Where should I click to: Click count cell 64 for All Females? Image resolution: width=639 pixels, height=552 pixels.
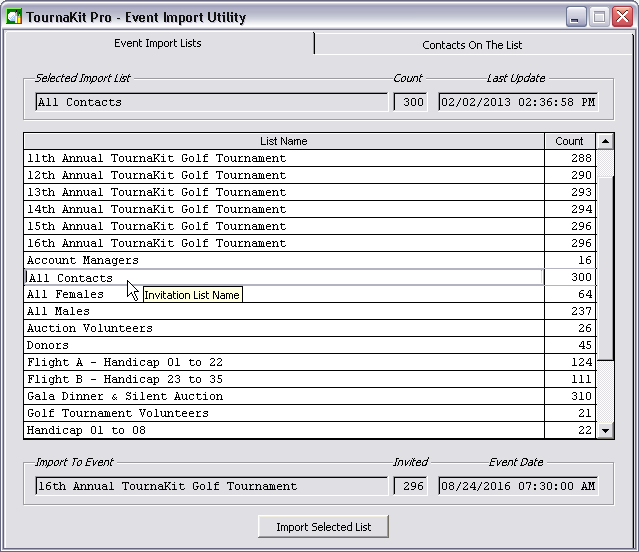570,294
